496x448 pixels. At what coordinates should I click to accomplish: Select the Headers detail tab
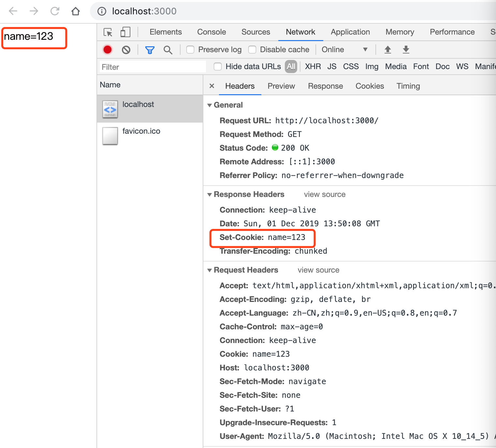click(x=240, y=86)
